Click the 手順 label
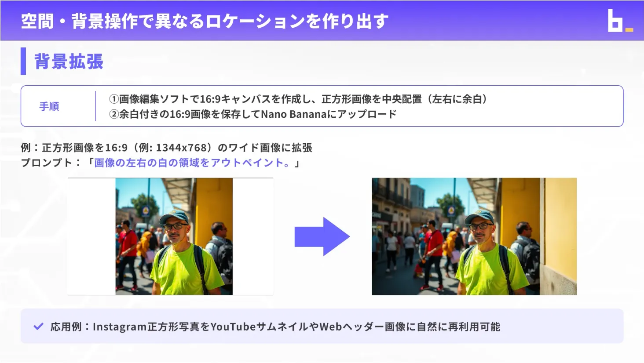The width and height of the screenshot is (644, 363). 49,106
